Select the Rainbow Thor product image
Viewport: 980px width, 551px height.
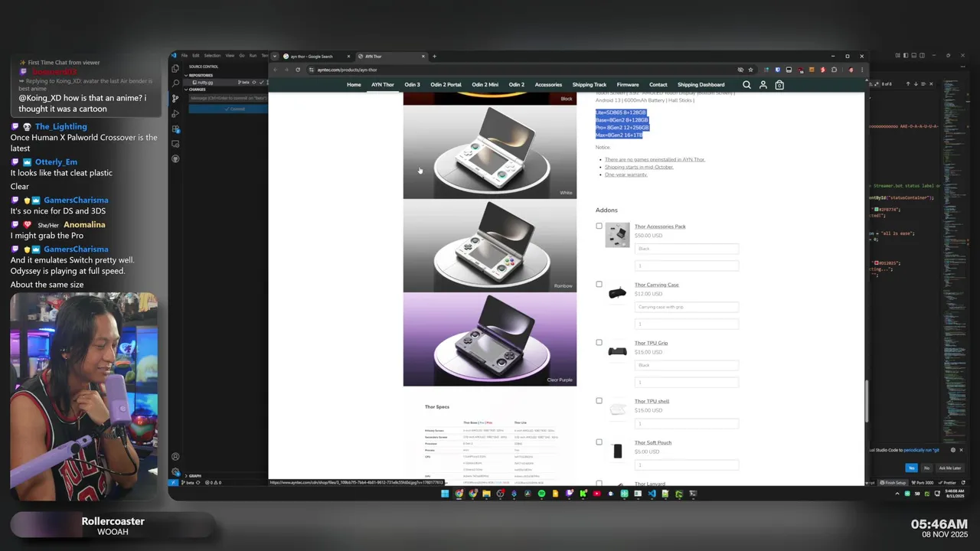(x=490, y=246)
